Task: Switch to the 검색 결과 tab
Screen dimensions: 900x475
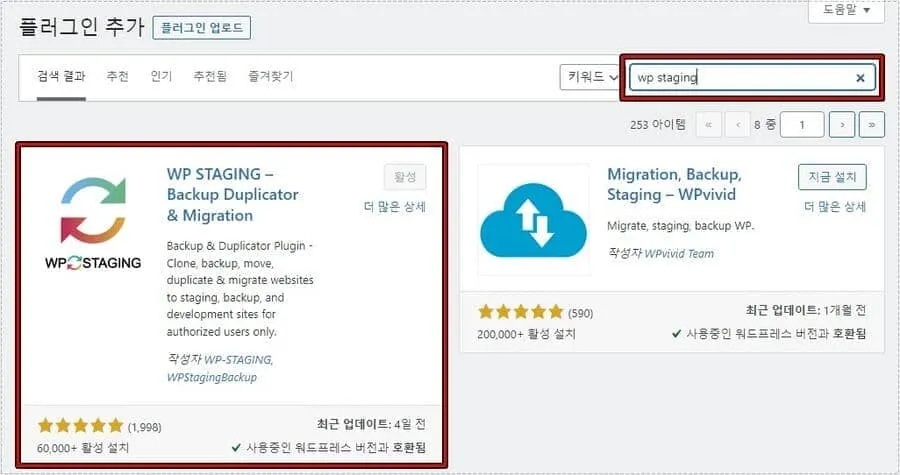Action: [x=61, y=76]
